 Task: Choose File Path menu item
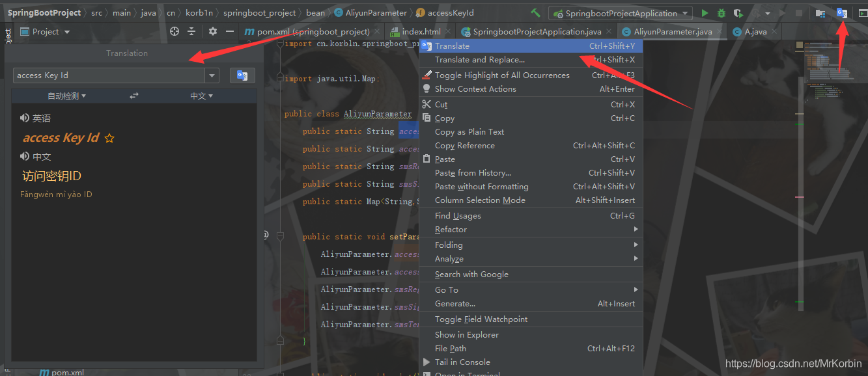click(x=531, y=348)
